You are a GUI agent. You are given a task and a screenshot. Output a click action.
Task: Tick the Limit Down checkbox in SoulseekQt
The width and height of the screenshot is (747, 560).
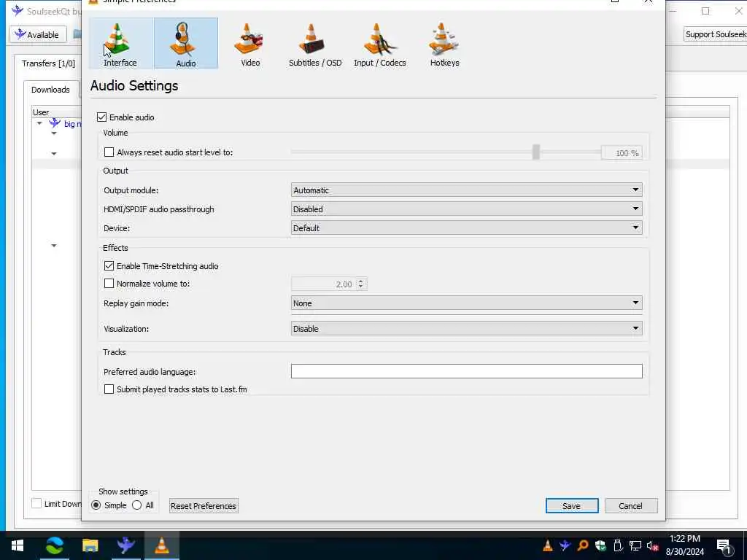(x=36, y=503)
